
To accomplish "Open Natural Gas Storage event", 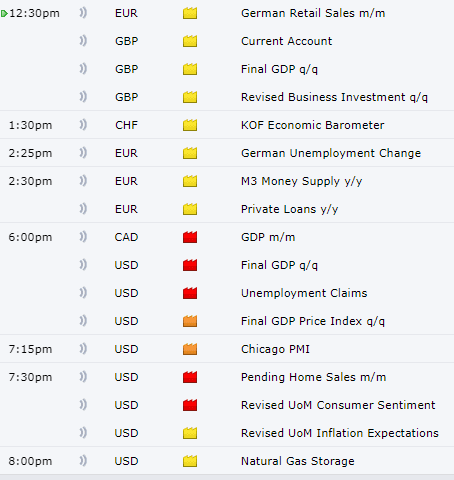I will tap(298, 461).
